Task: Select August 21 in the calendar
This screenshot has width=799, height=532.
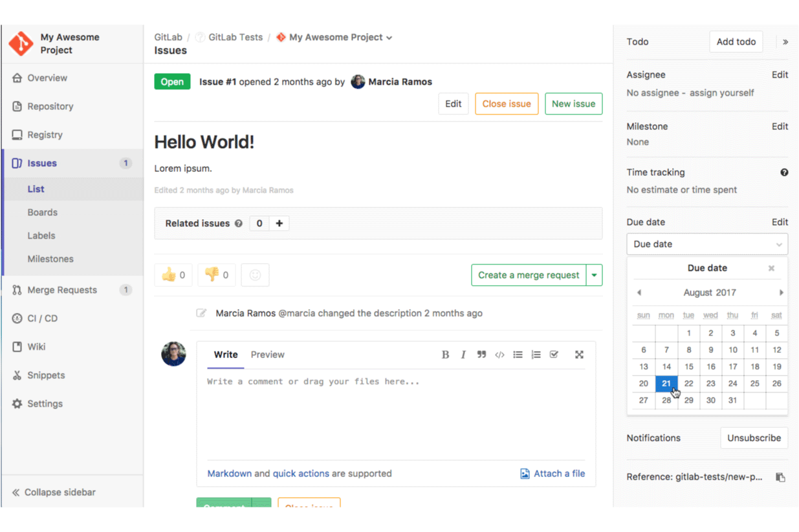Action: 666,383
